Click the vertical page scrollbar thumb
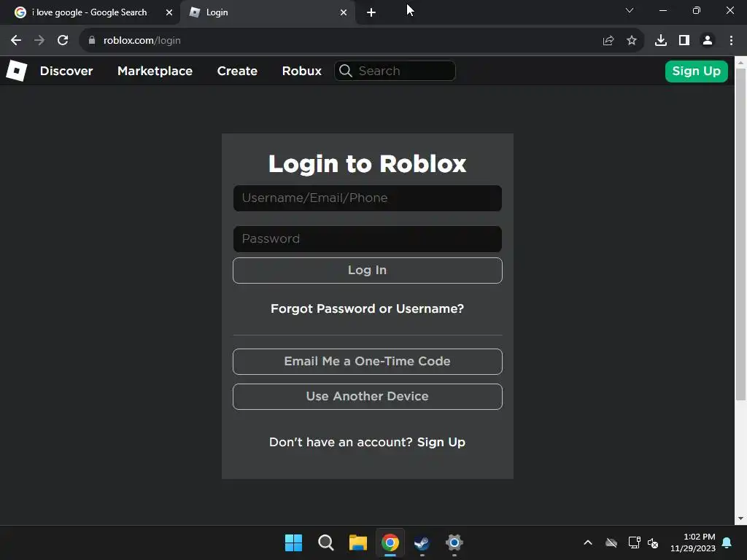This screenshot has width=747, height=560. [x=740, y=234]
